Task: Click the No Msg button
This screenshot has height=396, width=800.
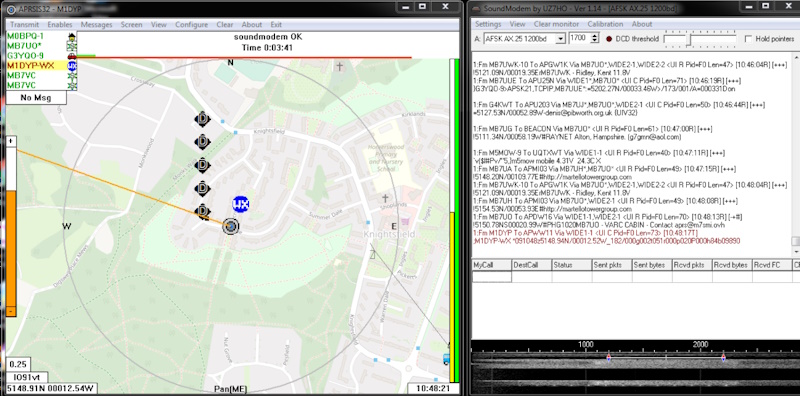Action: tap(36, 97)
